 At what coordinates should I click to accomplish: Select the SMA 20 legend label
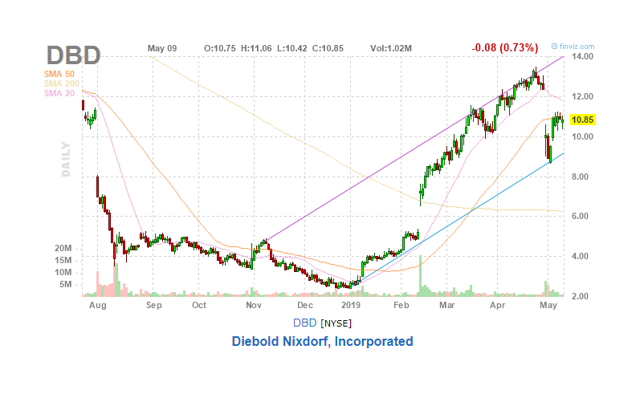tap(59, 93)
